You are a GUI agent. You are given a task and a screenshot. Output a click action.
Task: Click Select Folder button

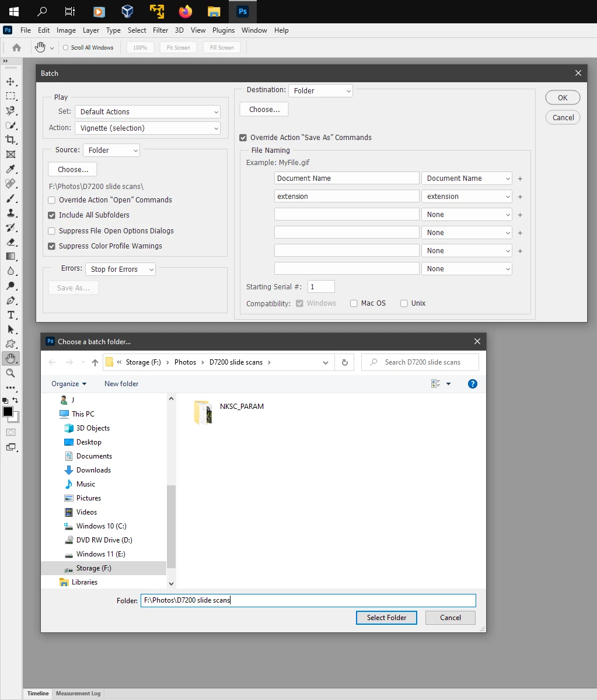[386, 618]
